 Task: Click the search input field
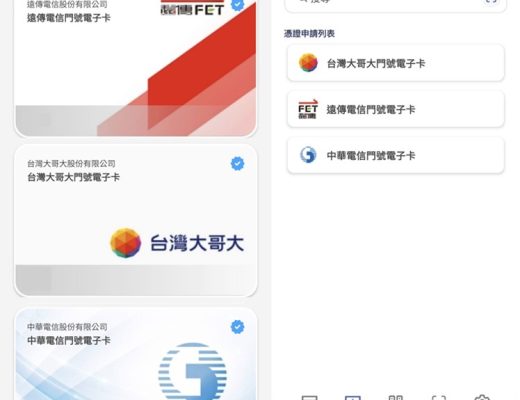[396, 4]
